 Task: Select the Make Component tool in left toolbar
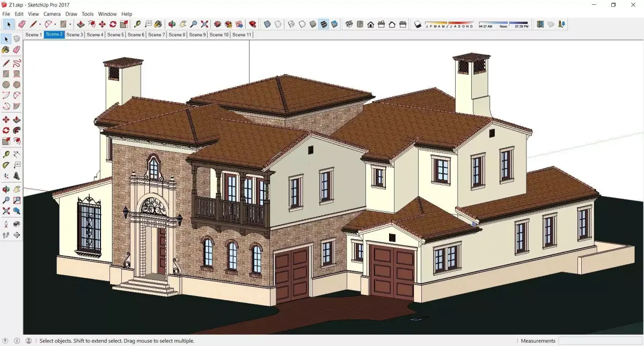pos(17,38)
